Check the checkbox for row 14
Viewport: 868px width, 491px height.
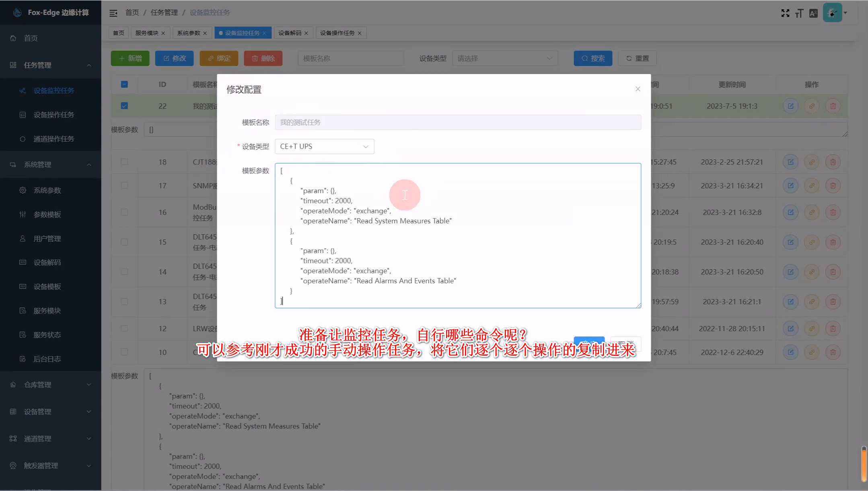[x=124, y=272]
